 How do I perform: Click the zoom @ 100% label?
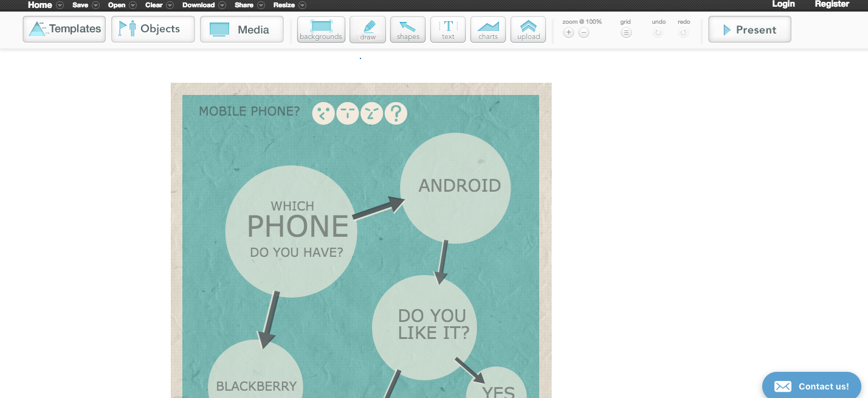coord(582,21)
